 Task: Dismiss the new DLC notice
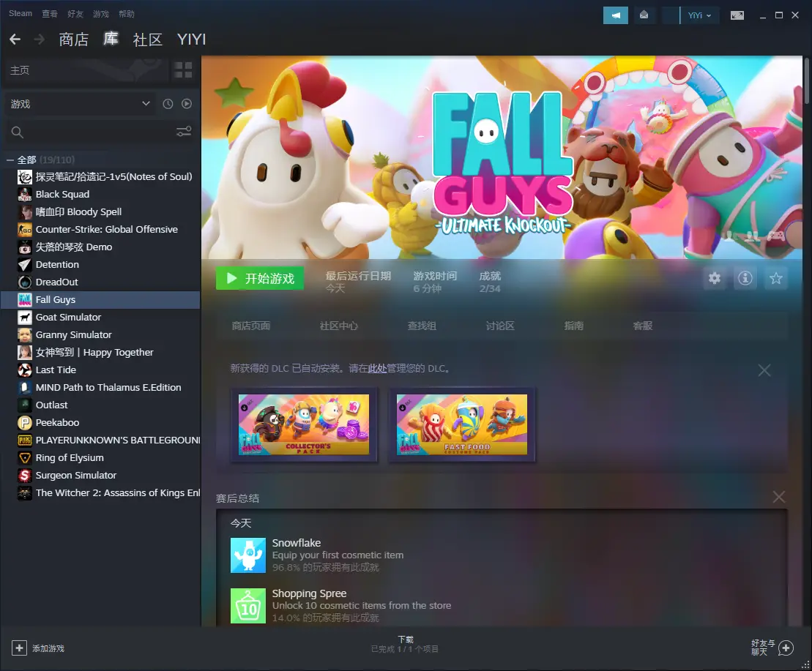point(764,370)
